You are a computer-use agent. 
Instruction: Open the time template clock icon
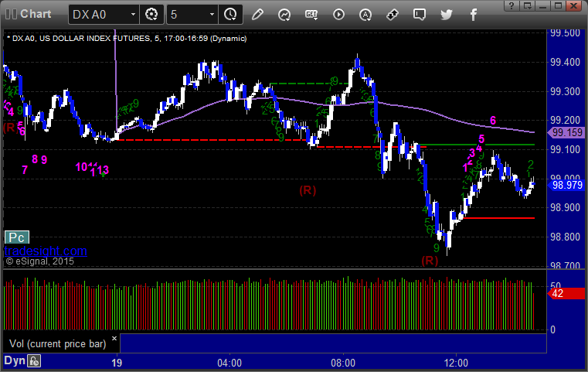[230, 15]
